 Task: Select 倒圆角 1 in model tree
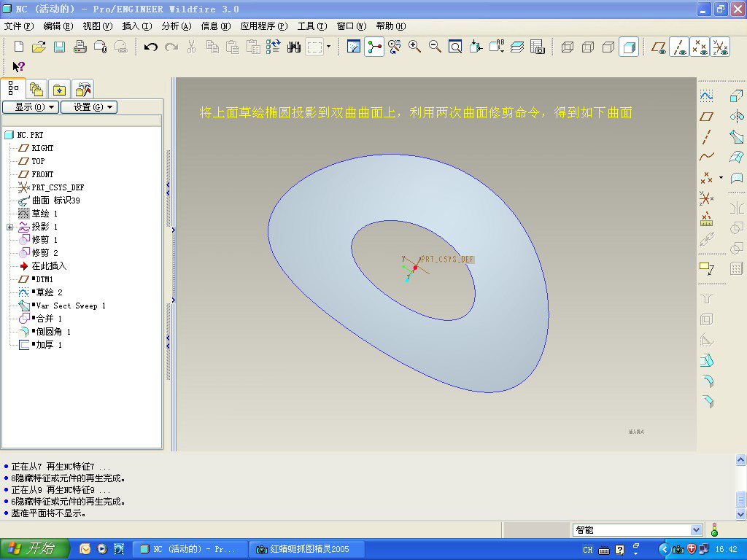click(x=53, y=332)
